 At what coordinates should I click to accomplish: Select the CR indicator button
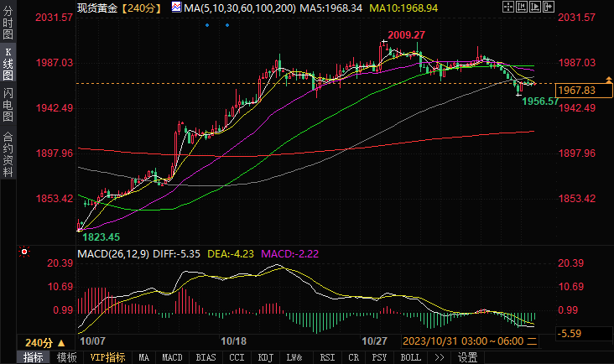click(x=354, y=357)
